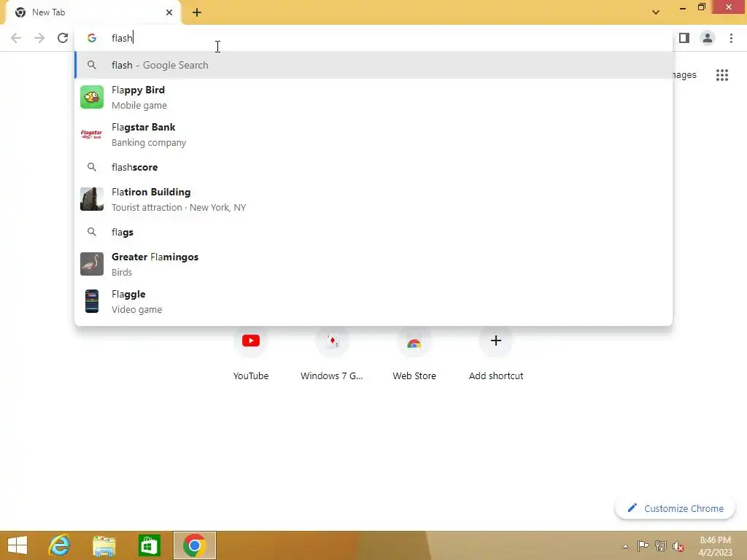
Task: Open Chrome's three-dot menu
Action: 731,38
